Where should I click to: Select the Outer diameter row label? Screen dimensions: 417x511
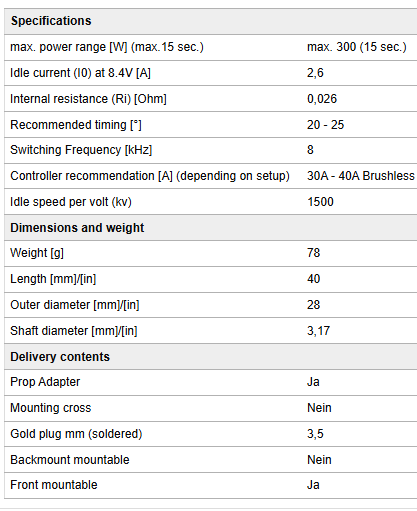75,305
